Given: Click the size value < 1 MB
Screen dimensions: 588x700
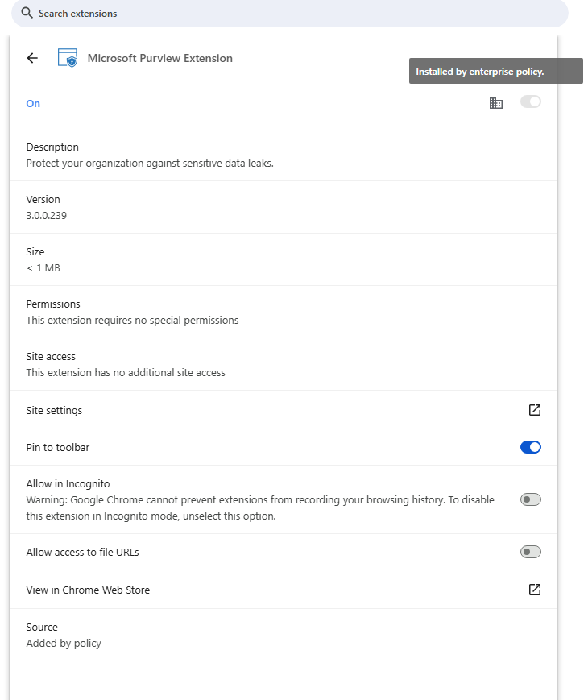Looking at the screenshot, I should pyautogui.click(x=43, y=268).
